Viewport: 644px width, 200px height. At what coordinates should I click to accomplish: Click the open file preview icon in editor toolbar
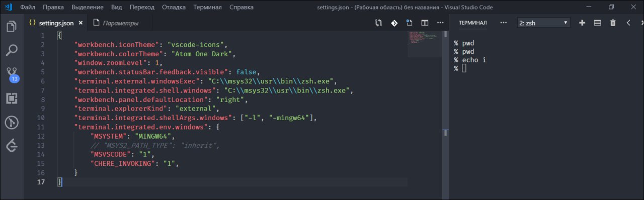(409, 23)
